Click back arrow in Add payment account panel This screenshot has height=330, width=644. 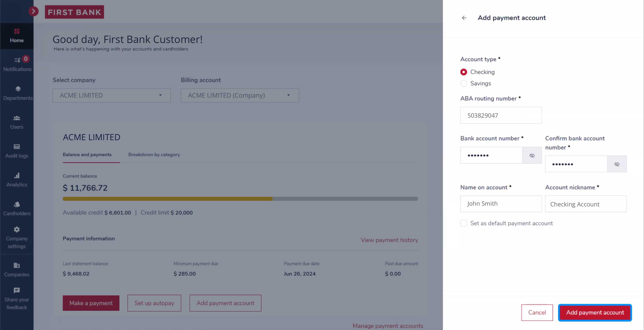[464, 18]
